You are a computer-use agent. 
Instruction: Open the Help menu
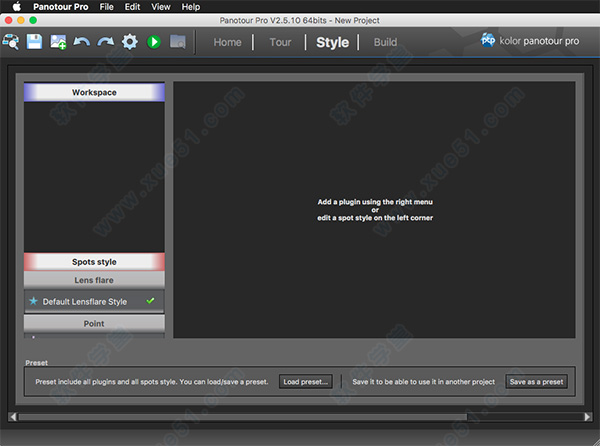click(191, 7)
